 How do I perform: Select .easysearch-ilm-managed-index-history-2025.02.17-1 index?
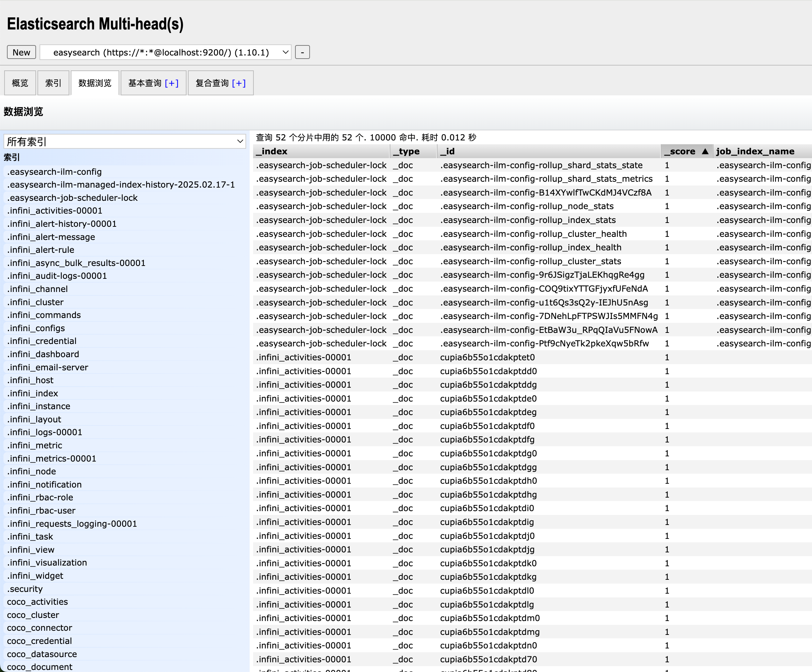point(124,184)
